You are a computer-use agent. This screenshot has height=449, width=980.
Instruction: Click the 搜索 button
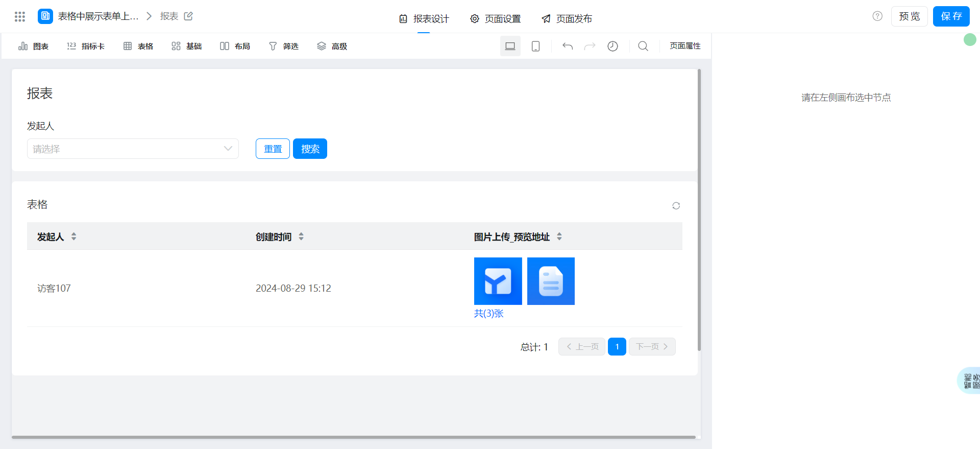(x=310, y=149)
